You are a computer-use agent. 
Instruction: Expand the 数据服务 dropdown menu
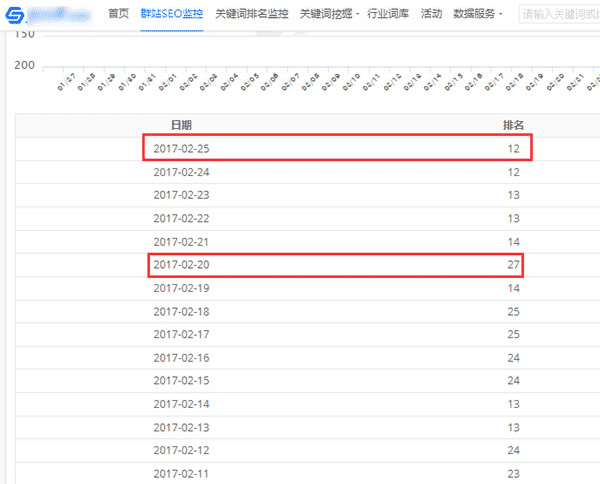pyautogui.click(x=477, y=14)
